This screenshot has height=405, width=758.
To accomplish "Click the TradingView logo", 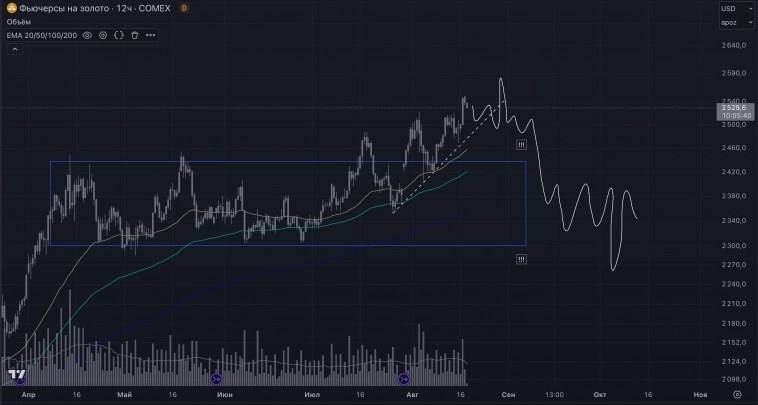I will pyautogui.click(x=17, y=375).
